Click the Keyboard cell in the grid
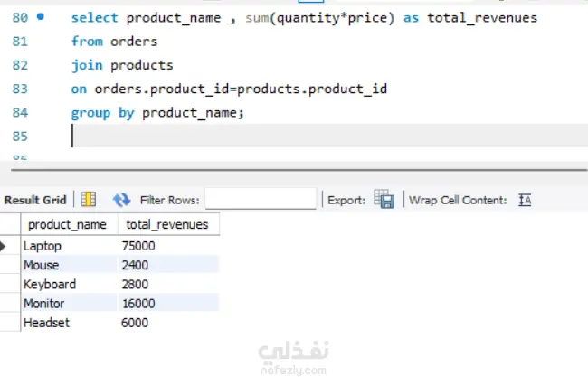This screenshot has width=588, height=377. point(50,284)
